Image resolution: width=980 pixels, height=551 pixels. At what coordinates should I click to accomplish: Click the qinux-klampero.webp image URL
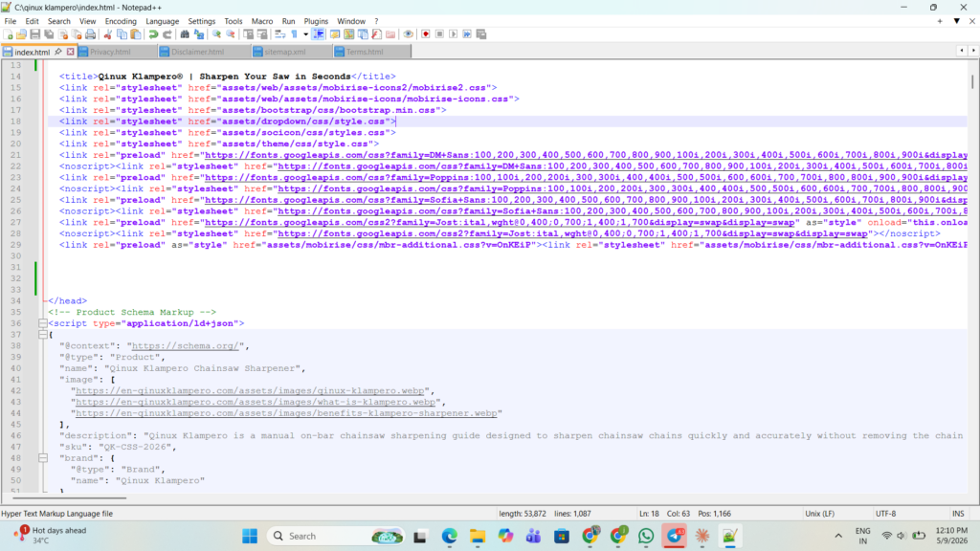pos(250,391)
